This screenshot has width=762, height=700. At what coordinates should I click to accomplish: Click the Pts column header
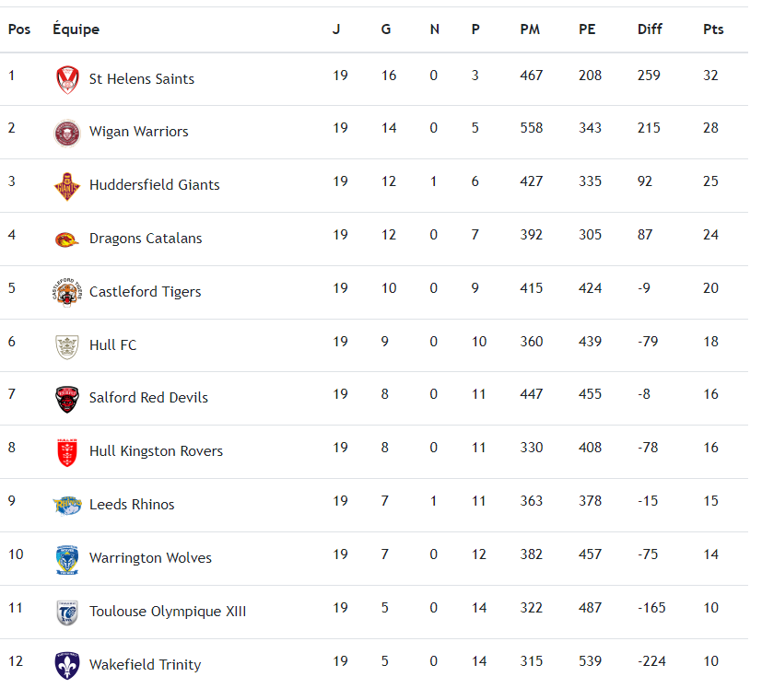point(713,29)
